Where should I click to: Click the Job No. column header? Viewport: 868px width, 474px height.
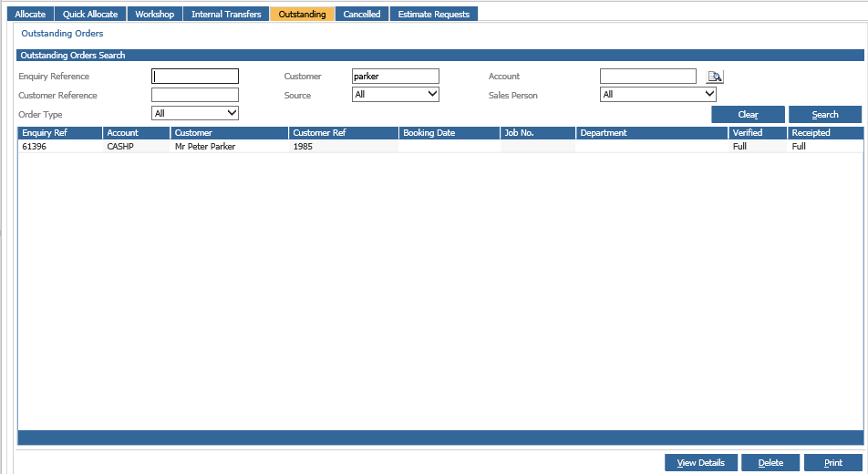pyautogui.click(x=538, y=133)
